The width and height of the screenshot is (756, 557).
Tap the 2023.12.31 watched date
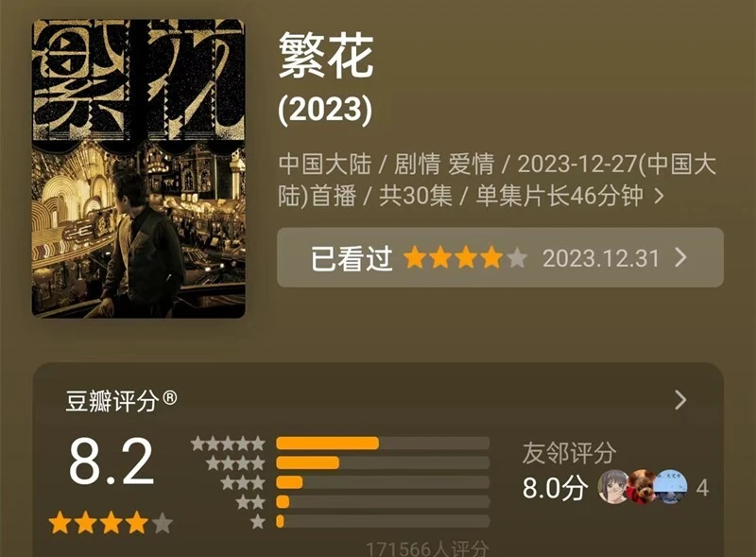pyautogui.click(x=600, y=258)
